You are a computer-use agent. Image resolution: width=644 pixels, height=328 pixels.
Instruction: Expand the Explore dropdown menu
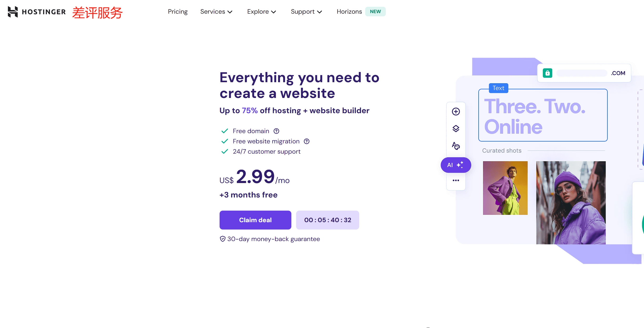261,12
